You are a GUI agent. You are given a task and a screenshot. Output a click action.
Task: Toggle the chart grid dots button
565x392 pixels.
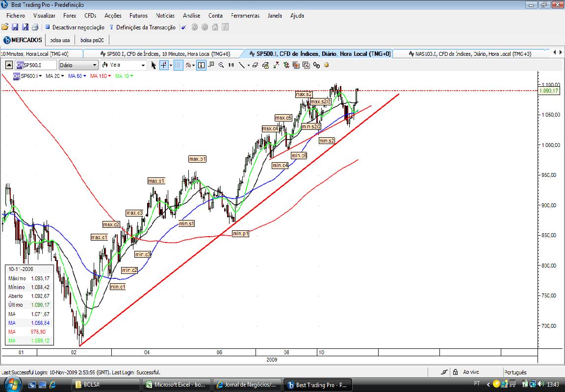178,65
